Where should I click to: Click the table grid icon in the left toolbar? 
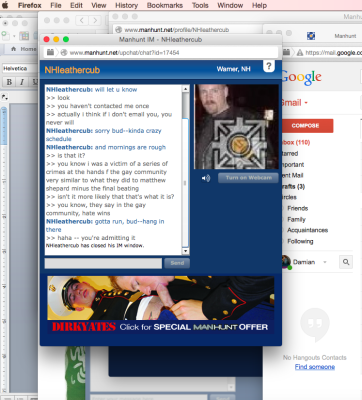(x=24, y=36)
